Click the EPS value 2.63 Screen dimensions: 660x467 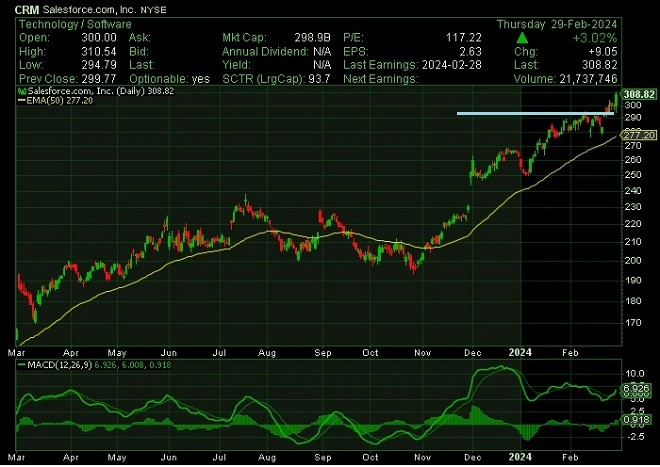click(471, 51)
